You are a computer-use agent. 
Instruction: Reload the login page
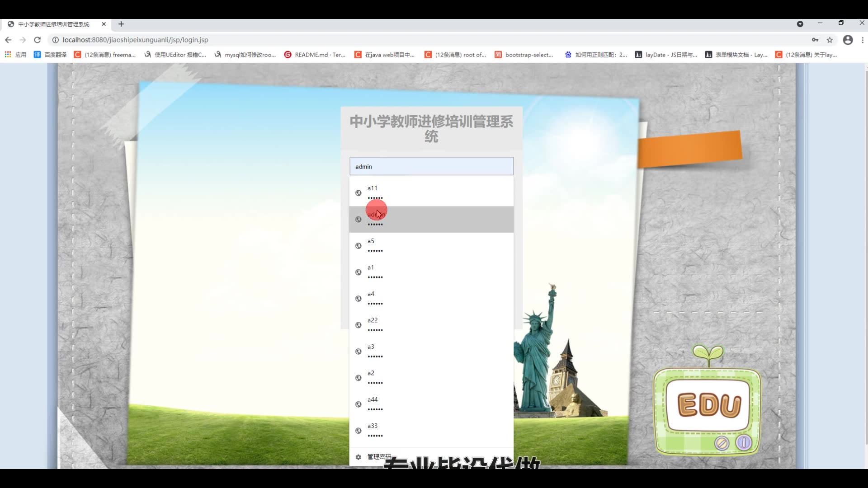38,40
